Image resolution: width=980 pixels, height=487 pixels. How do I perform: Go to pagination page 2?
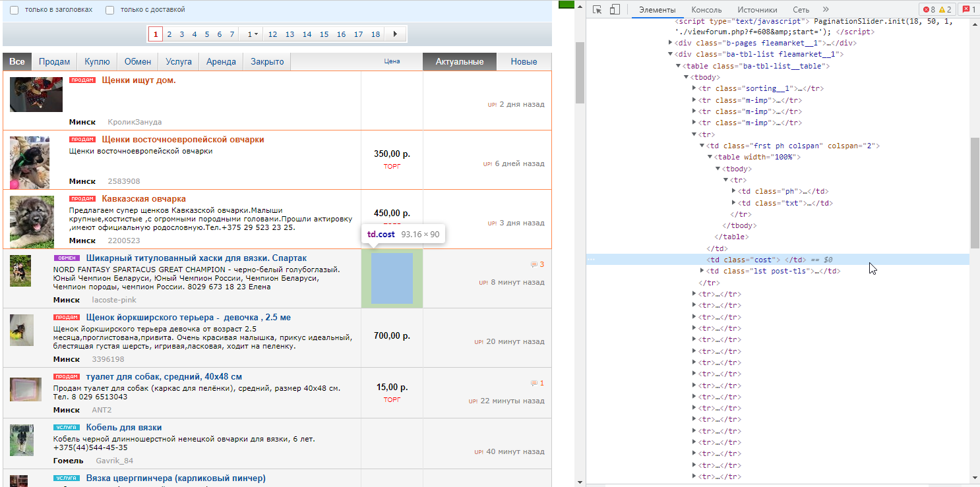tap(169, 34)
